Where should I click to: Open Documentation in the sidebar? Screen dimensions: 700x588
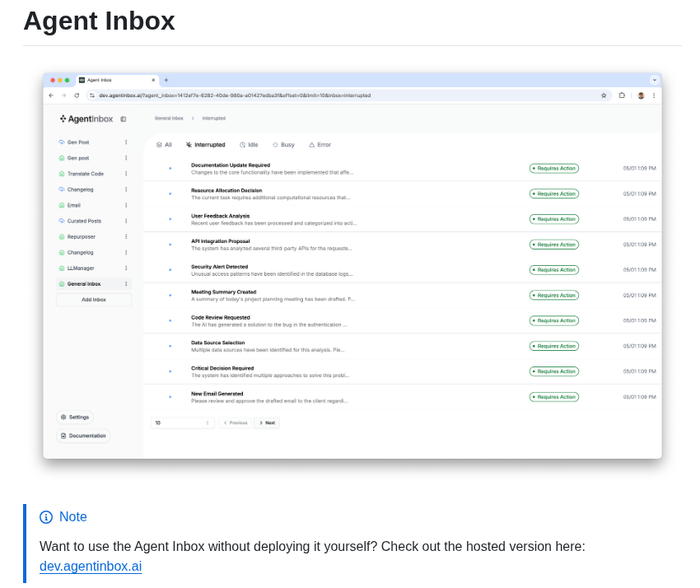(x=83, y=436)
